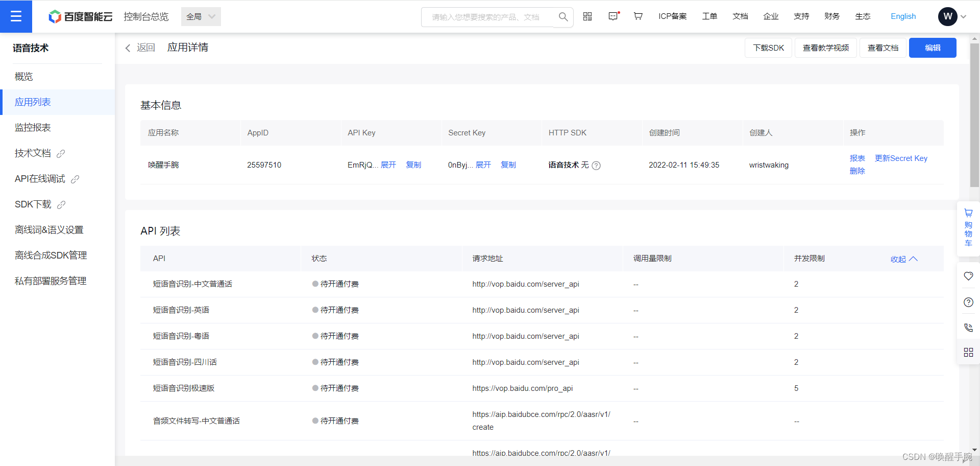Image resolution: width=980 pixels, height=466 pixels.
Task: Click the scrollbar down arrow
Action: tap(974, 450)
